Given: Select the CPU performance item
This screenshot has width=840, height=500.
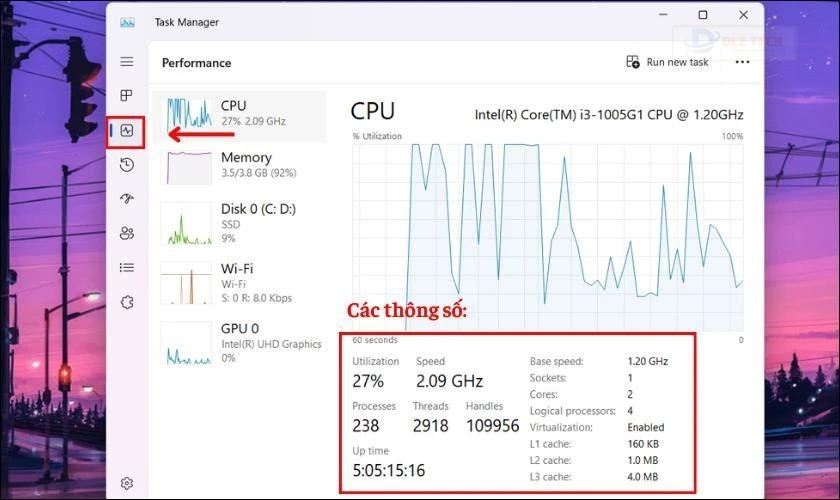Looking at the screenshot, I should pyautogui.click(x=239, y=116).
